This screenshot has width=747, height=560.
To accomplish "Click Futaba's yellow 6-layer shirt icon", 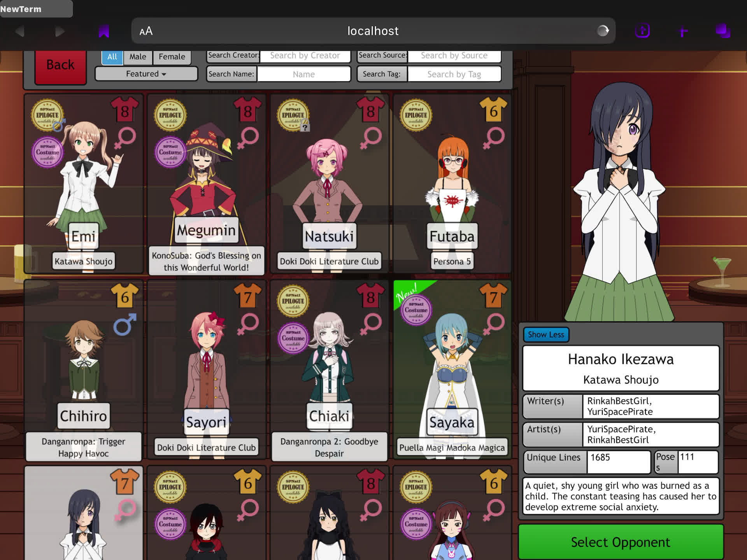I will tap(493, 110).
